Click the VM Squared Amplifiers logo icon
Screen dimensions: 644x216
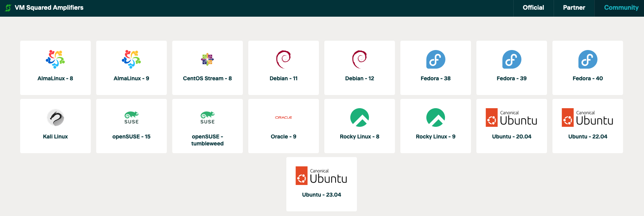point(8,8)
